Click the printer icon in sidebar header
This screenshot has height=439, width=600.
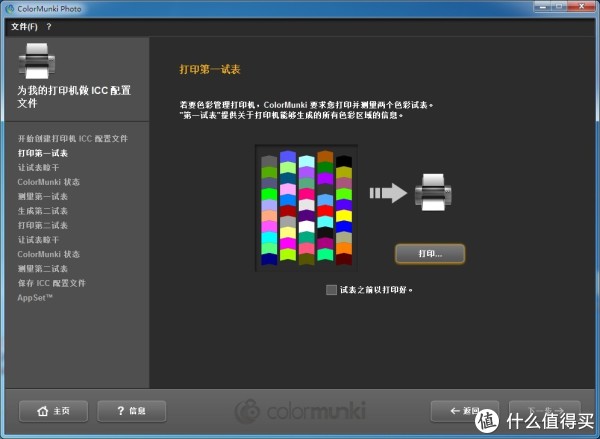[x=37, y=60]
